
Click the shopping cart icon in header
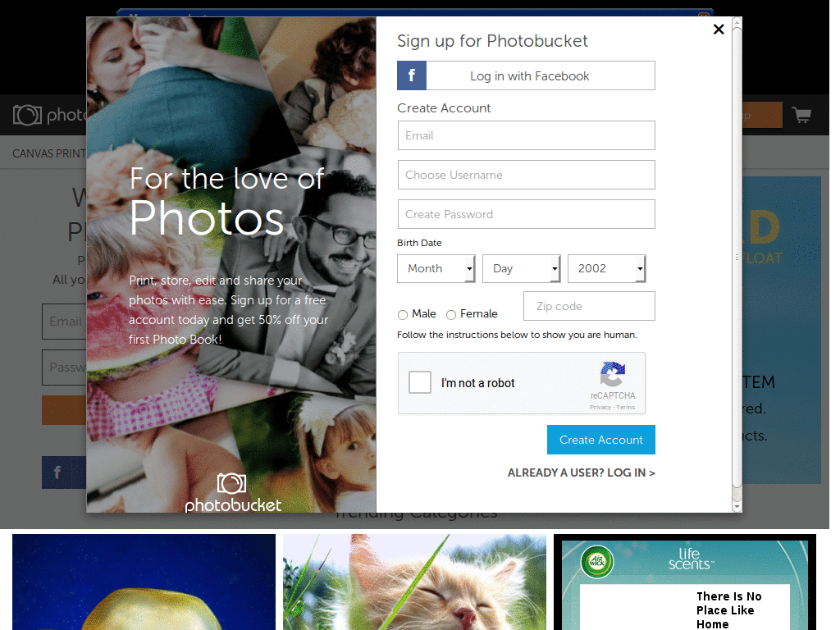click(801, 115)
